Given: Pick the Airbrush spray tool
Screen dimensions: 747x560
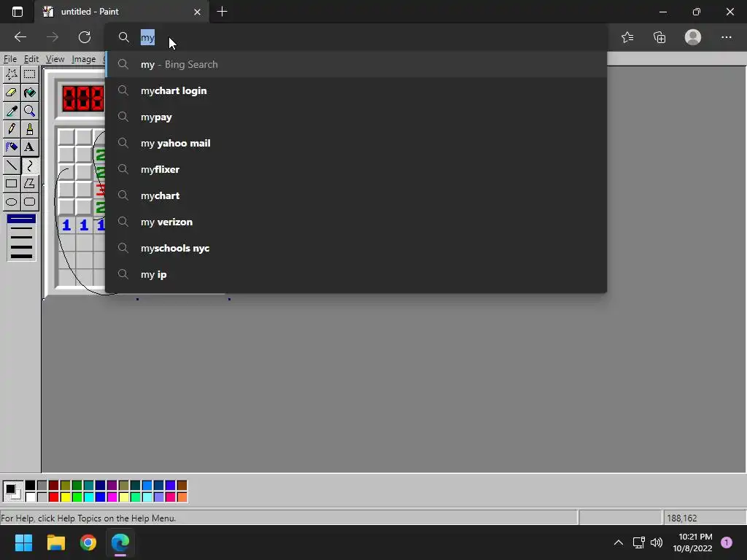Looking at the screenshot, I should coord(12,147).
